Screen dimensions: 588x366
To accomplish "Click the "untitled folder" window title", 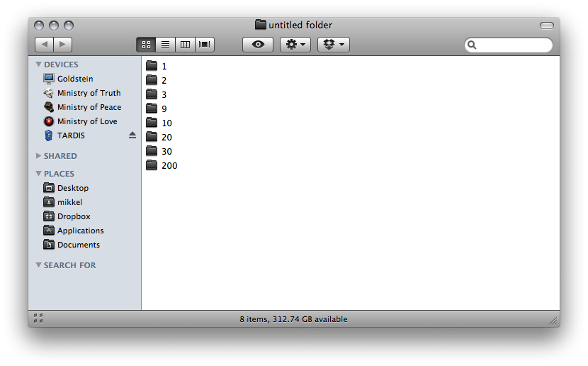I will point(300,25).
